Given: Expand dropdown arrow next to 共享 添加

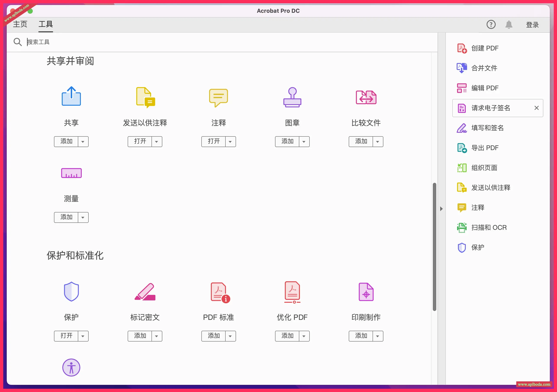Looking at the screenshot, I should (83, 142).
